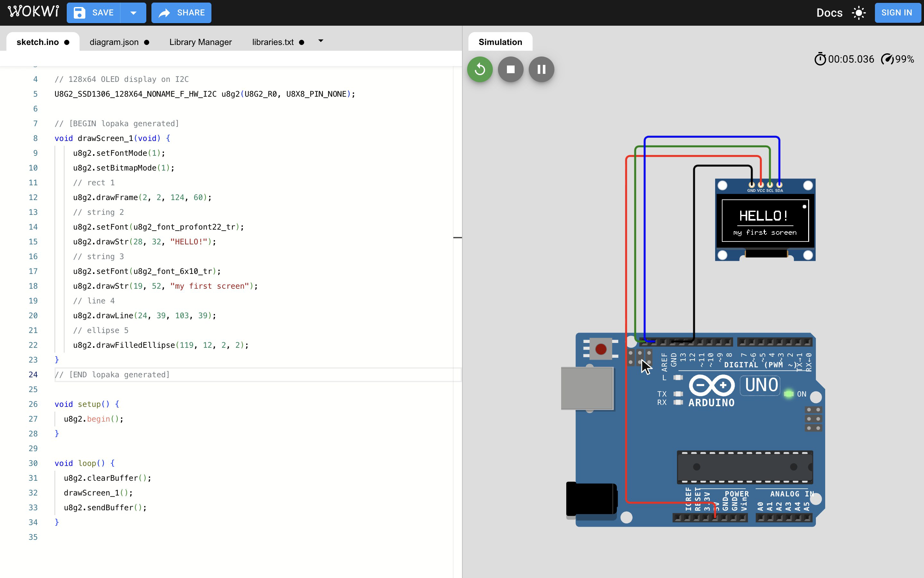The width and height of the screenshot is (924, 578).
Task: Click the "my first screen" string on line 18
Action: click(x=210, y=286)
